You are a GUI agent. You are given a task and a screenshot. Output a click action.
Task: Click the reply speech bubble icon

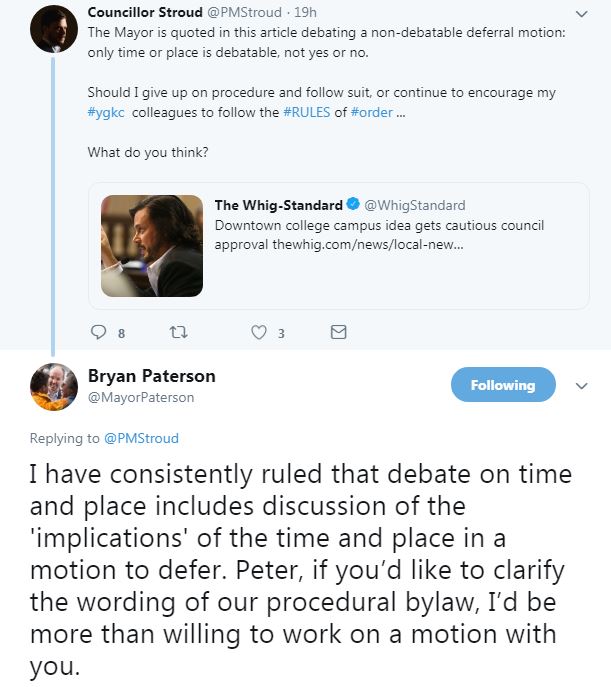coord(98,333)
